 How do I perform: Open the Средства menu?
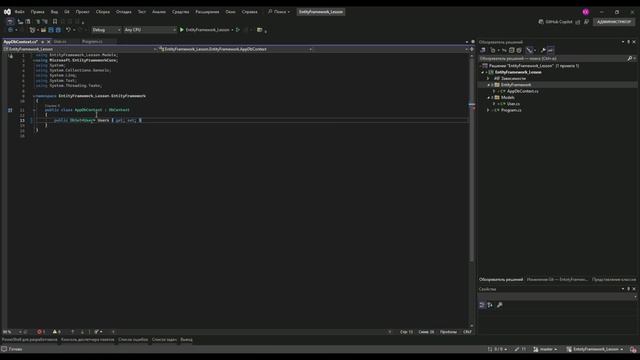tap(180, 12)
